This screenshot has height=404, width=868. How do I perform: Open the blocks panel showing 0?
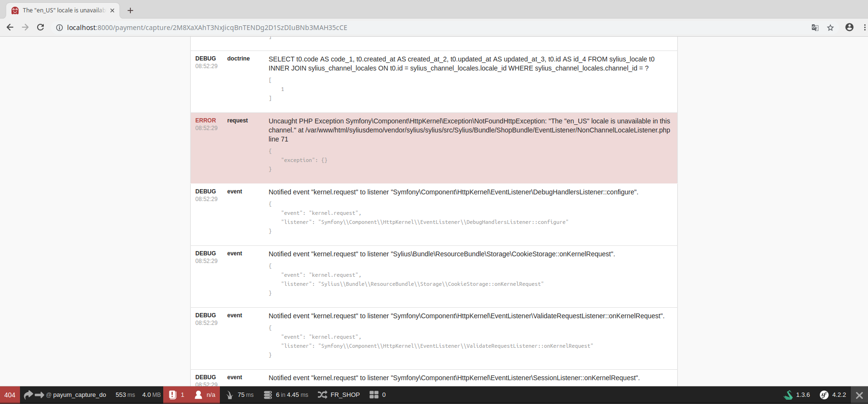pyautogui.click(x=378, y=395)
